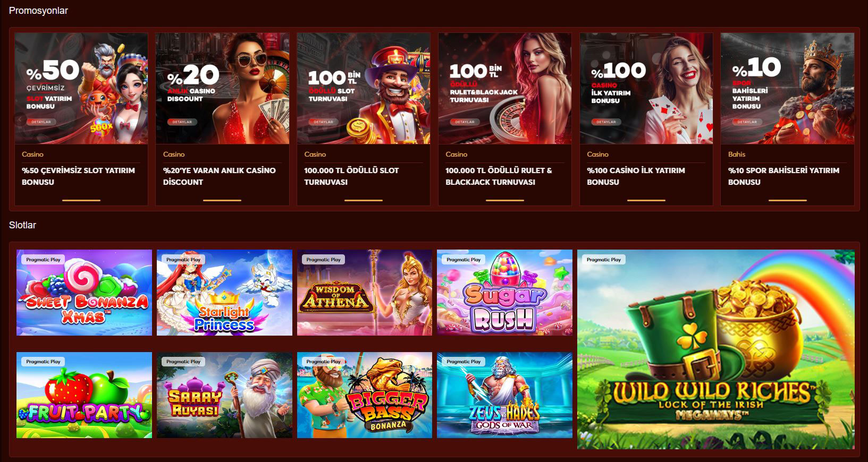Click Detaylar on %10 spor bahisleri banner
This screenshot has height=462, width=868.
(747, 122)
